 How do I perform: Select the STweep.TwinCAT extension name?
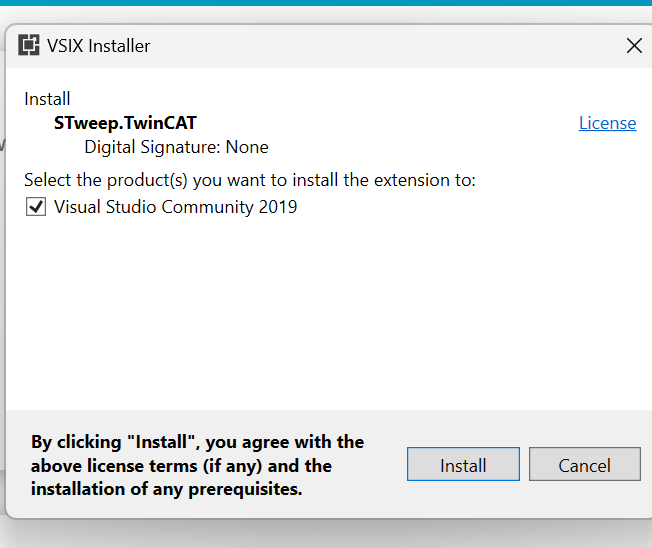coord(125,123)
